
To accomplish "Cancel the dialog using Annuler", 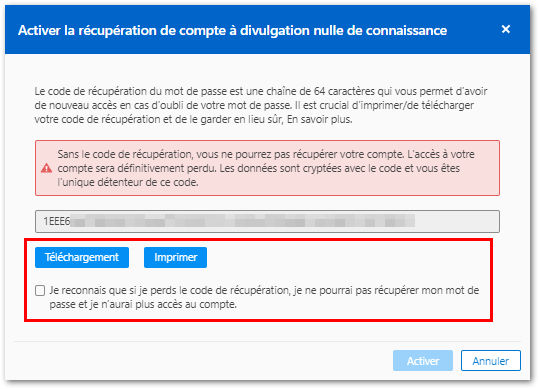I will pos(491,360).
